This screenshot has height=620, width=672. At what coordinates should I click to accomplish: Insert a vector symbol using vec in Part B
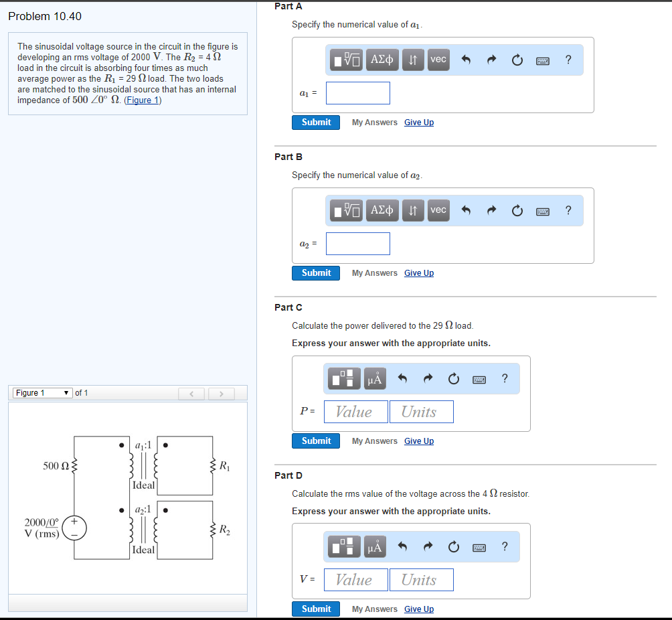tap(438, 210)
